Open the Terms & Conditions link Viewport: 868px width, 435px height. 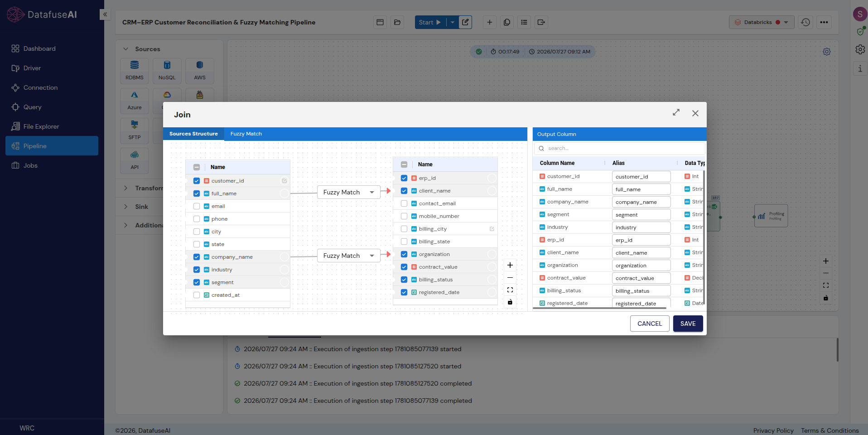(829, 430)
